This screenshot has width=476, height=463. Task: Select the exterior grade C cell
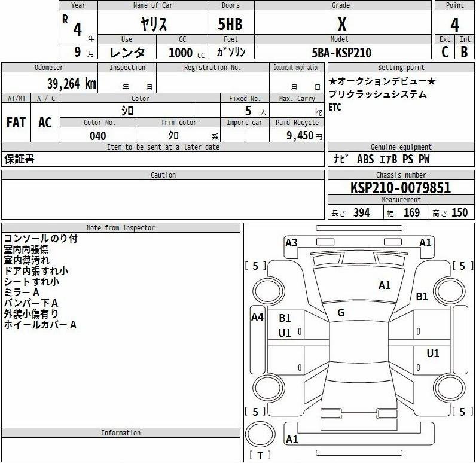coord(445,52)
